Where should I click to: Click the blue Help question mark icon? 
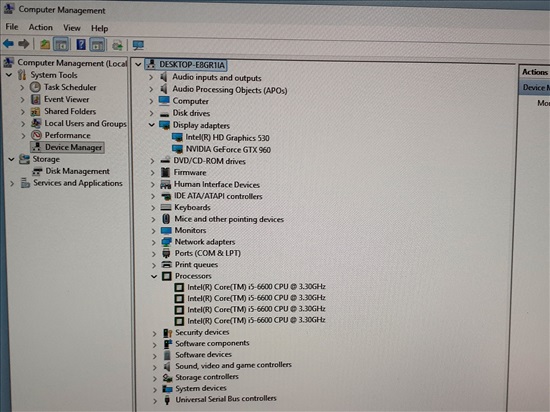[x=81, y=45]
